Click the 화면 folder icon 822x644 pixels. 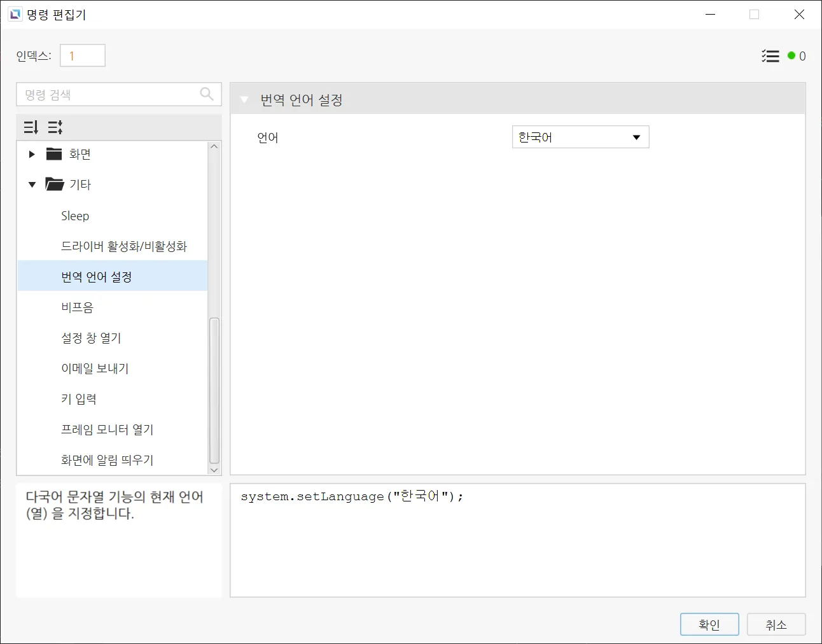point(54,154)
